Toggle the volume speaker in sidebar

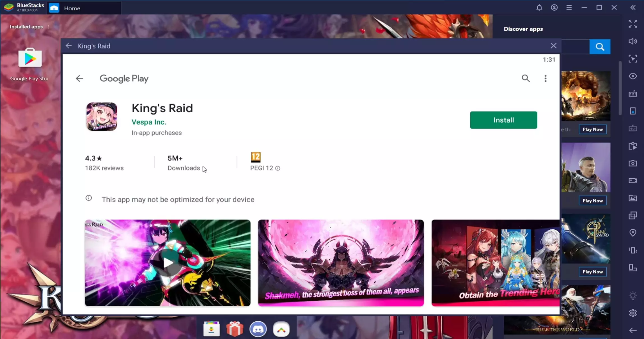[632, 41]
